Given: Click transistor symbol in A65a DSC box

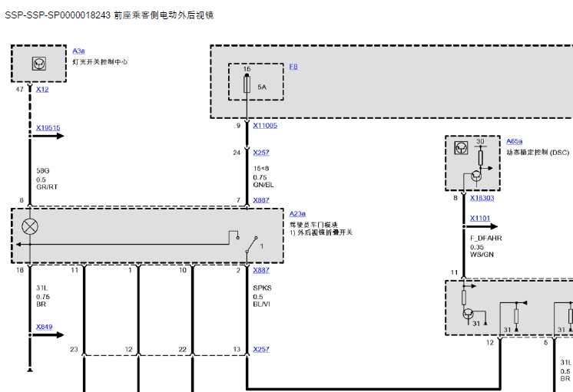Looking at the screenshot, I should tap(476, 176).
